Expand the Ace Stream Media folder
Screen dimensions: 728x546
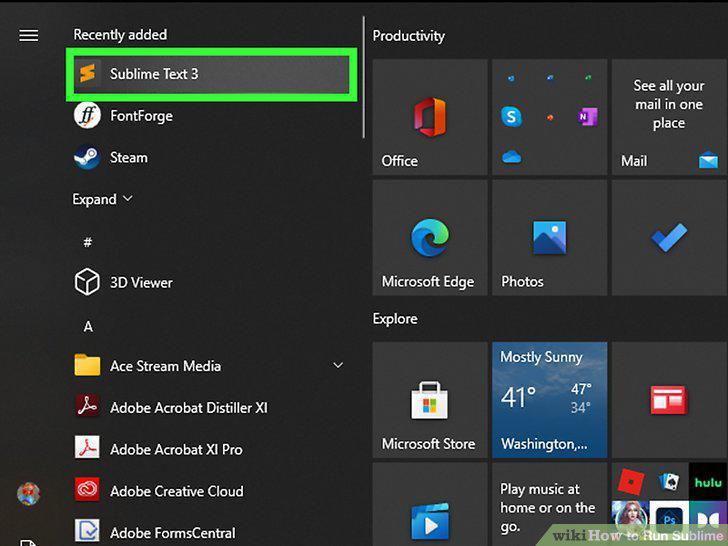point(211,366)
